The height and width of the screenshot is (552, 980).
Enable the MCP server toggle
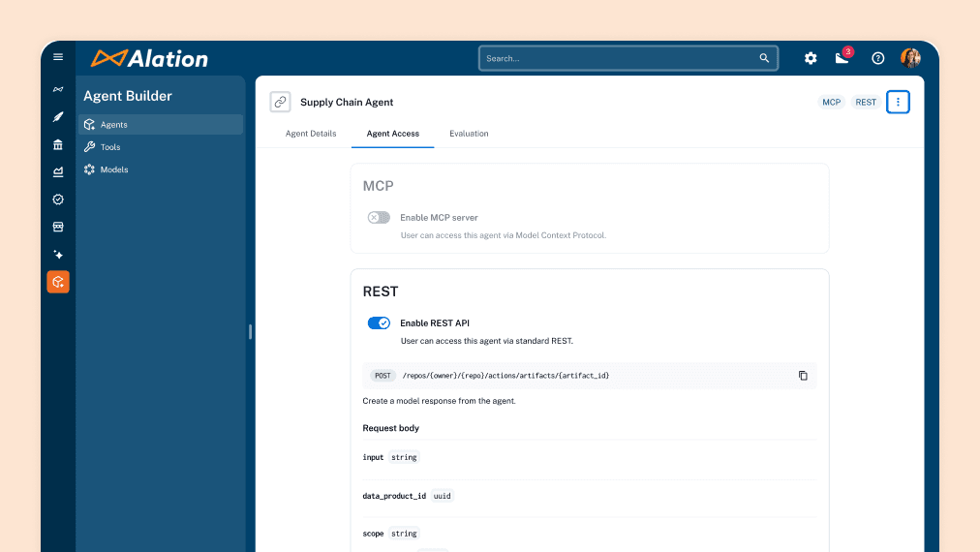click(x=379, y=218)
